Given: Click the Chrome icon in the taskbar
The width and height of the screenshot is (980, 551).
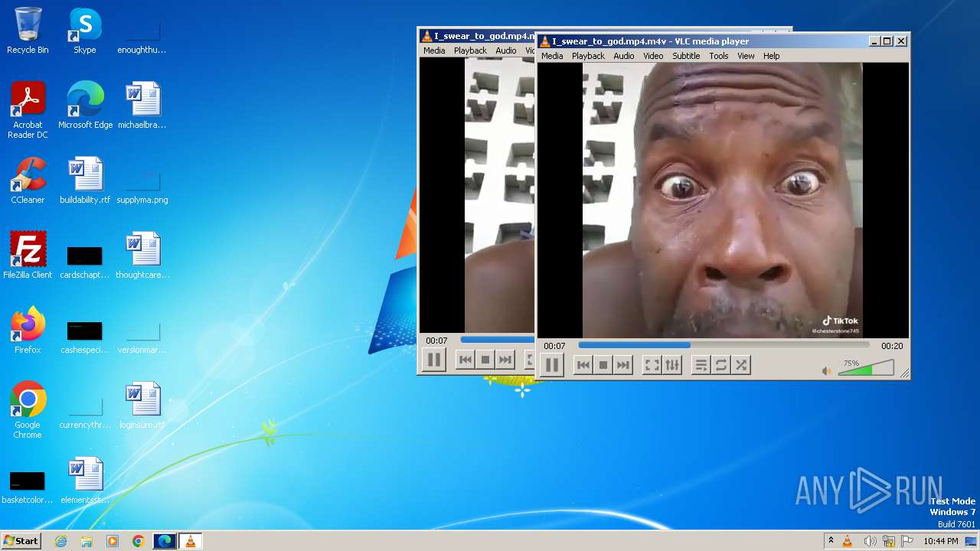Looking at the screenshot, I should pos(138,541).
